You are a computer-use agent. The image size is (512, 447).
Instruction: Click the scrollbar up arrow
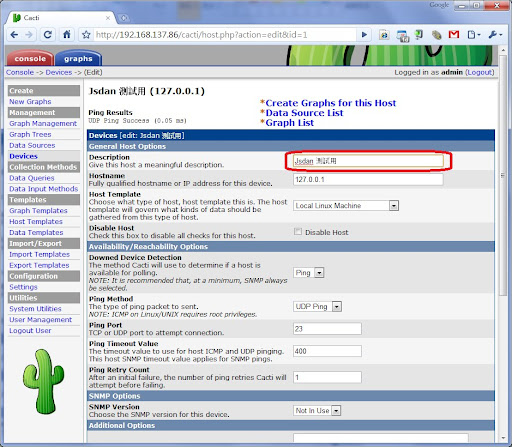503,50
